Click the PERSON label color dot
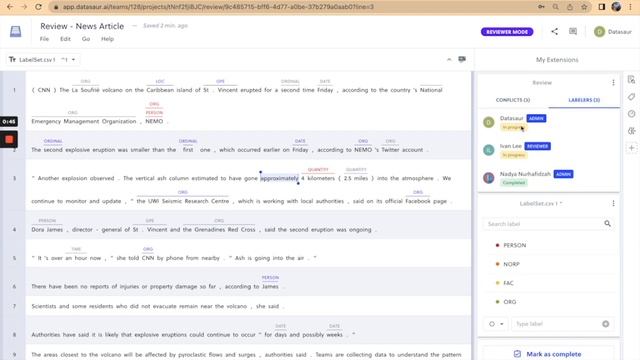640x360 pixels. pos(497,245)
